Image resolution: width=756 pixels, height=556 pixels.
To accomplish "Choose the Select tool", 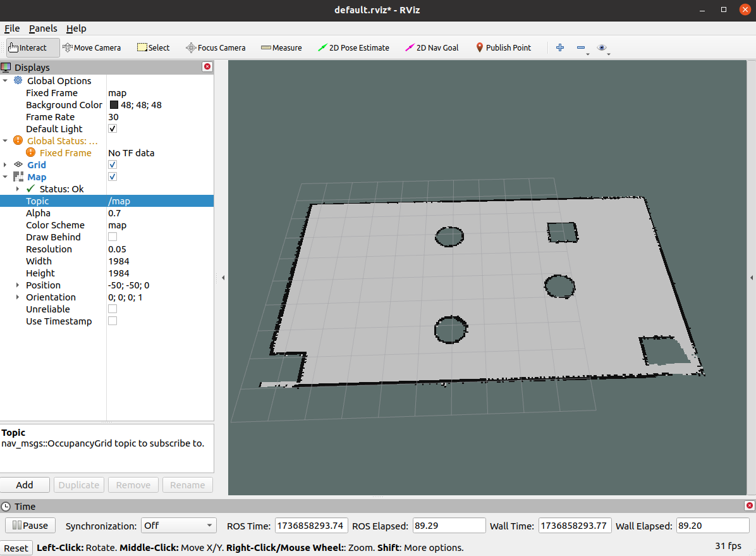I will (154, 48).
